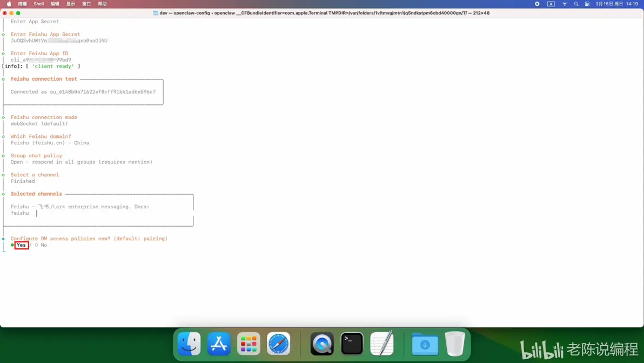Screen dimensions: 644x363
Task: Click the 'Feishu connection test' heading
Action: click(x=44, y=79)
